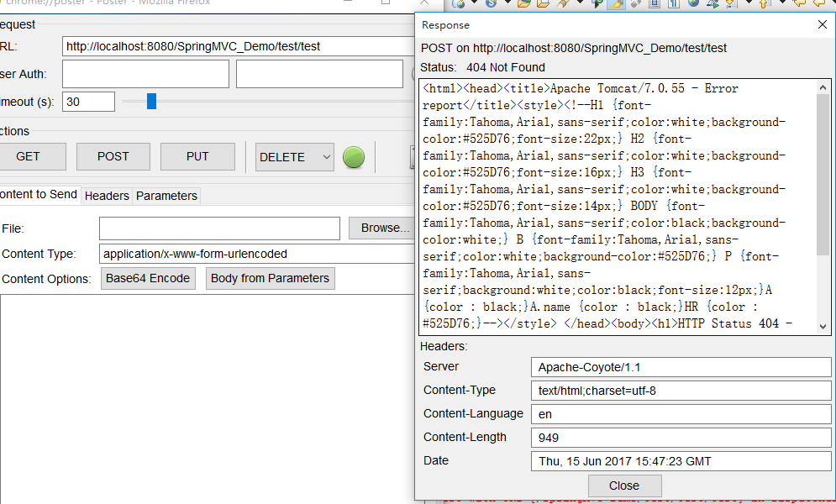Click the timeout slider handle
This screenshot has width=836, height=504.
[x=152, y=102]
